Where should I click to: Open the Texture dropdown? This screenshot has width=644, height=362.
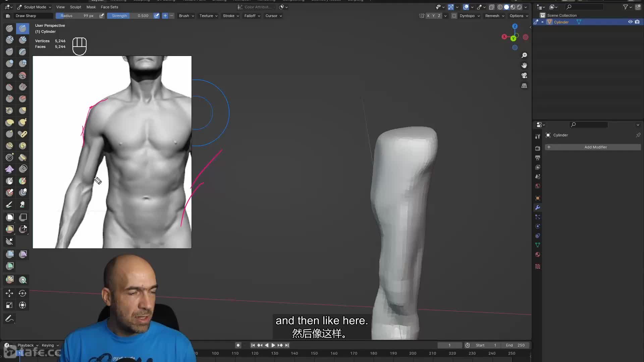[208, 16]
